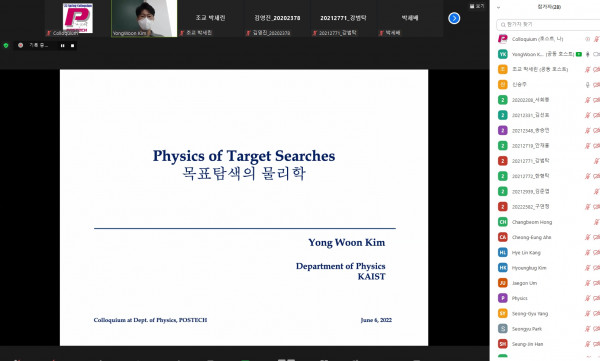Select YongWoon Kim's video thumbnail
This screenshot has width=600, height=361.
tap(144, 18)
